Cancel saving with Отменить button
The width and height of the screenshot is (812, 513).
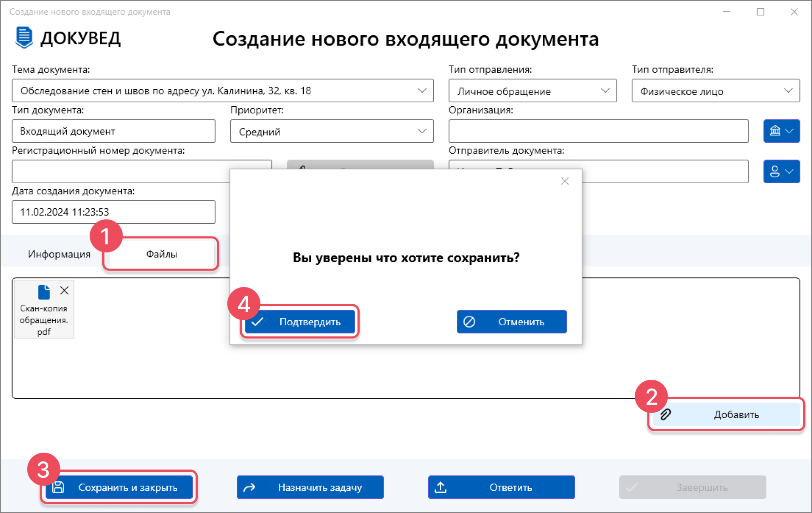point(511,321)
